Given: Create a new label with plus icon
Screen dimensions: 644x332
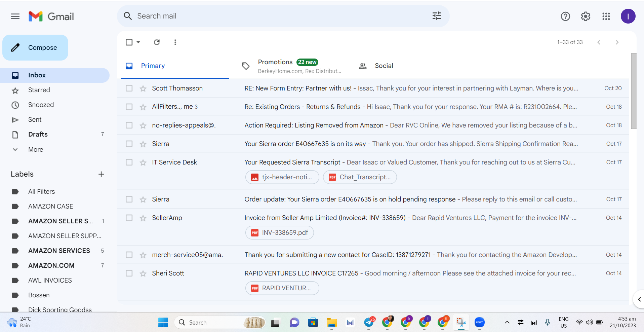Looking at the screenshot, I should click(101, 174).
